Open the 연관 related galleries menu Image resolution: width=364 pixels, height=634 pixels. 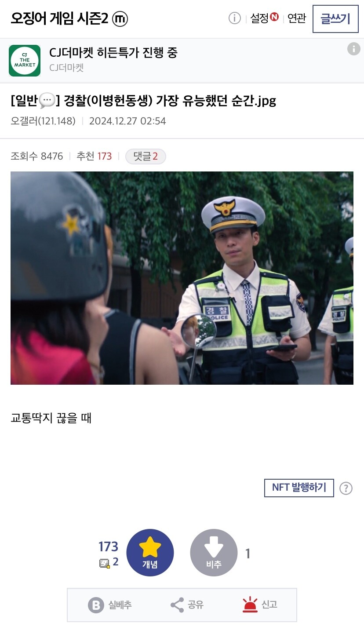coord(297,18)
